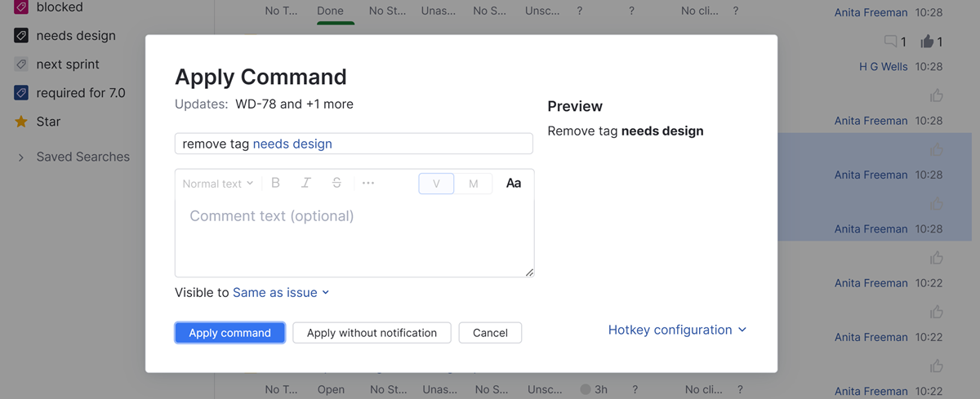This screenshot has width=980, height=399.
Task: Cancel the Apply Command dialog
Action: click(490, 333)
